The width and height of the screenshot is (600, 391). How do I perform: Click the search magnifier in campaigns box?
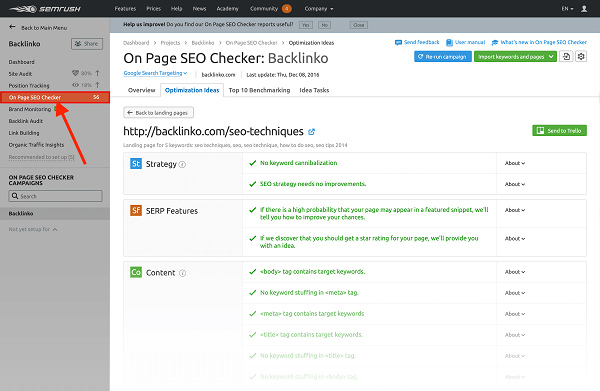pos(15,196)
